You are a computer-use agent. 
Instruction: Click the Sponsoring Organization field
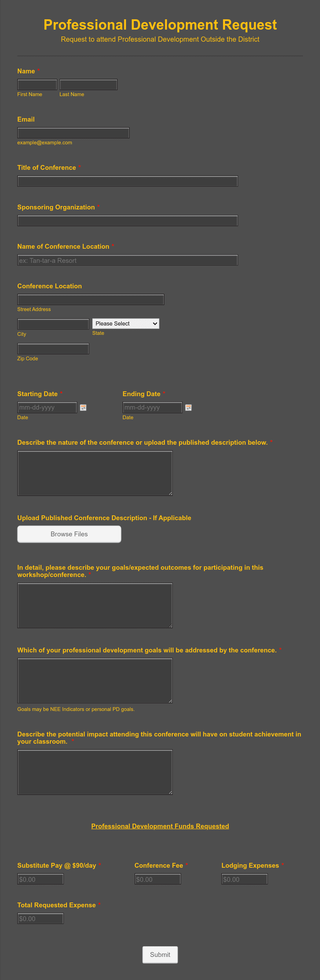point(127,221)
